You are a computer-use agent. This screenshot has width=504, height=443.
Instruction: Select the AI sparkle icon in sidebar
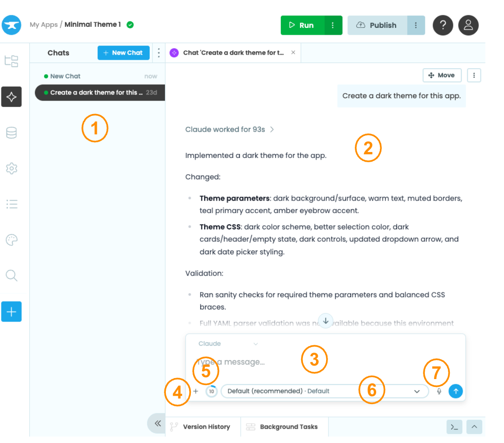click(x=12, y=97)
